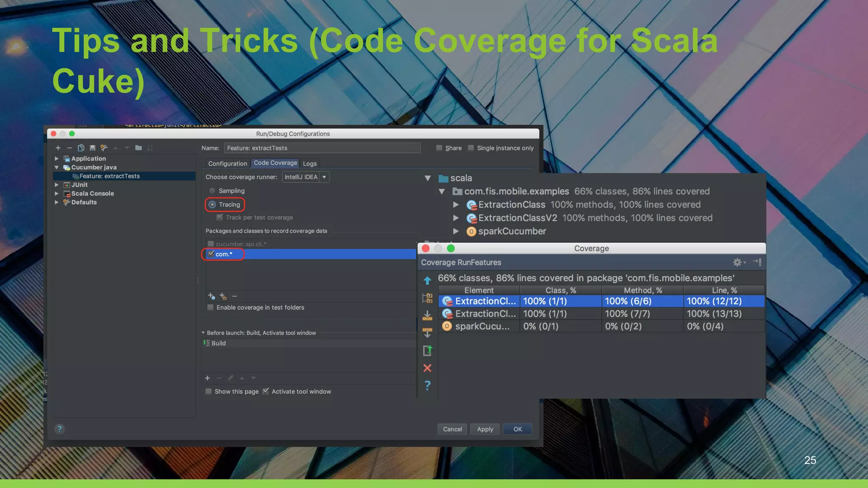Sort by Method, % column header
This screenshot has width=868, height=488.
click(643, 290)
